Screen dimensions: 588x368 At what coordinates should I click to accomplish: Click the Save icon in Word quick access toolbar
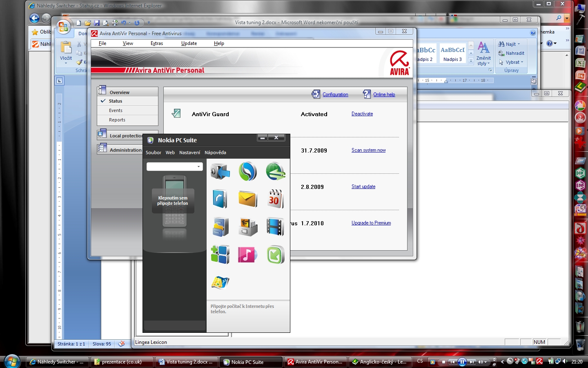(x=97, y=23)
